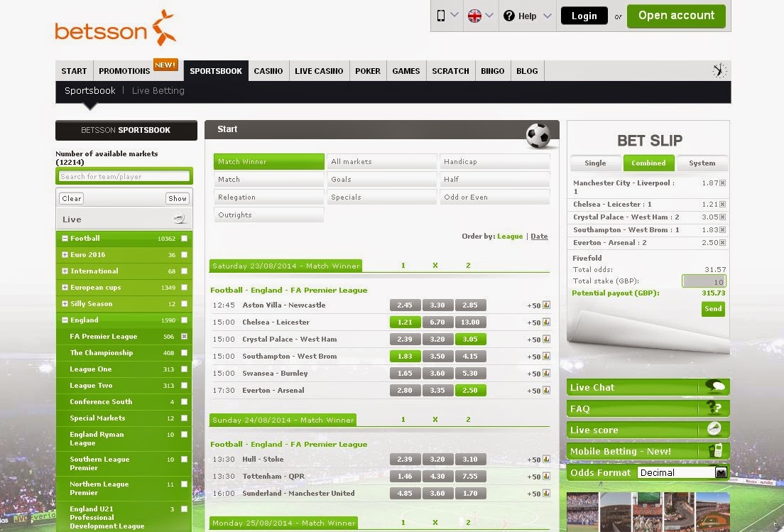The width and height of the screenshot is (784, 532).
Task: Open the CASINO menu item
Action: pos(268,71)
